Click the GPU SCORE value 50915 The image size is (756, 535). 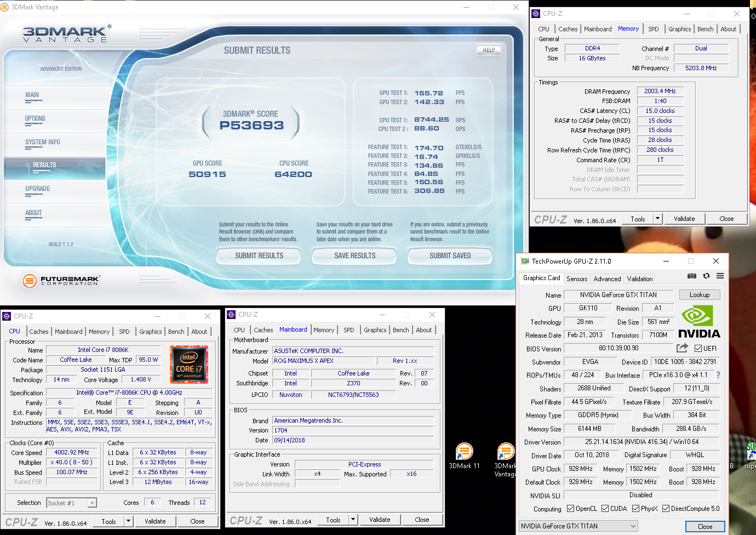tap(207, 174)
